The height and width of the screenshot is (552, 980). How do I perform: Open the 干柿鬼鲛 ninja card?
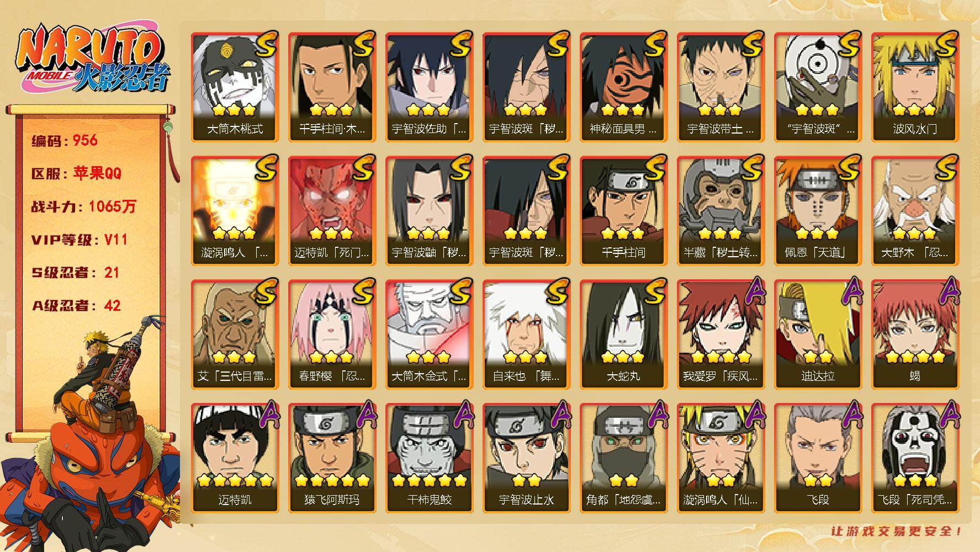click(x=429, y=458)
